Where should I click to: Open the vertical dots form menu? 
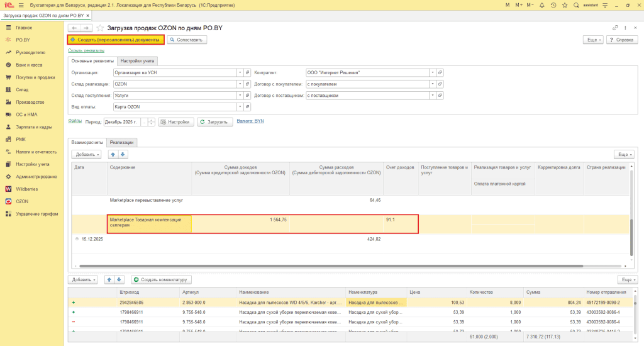(626, 28)
